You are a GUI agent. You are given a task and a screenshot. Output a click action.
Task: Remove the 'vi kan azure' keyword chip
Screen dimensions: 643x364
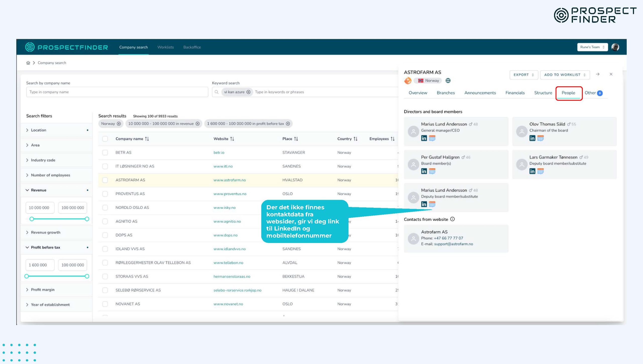click(x=248, y=92)
